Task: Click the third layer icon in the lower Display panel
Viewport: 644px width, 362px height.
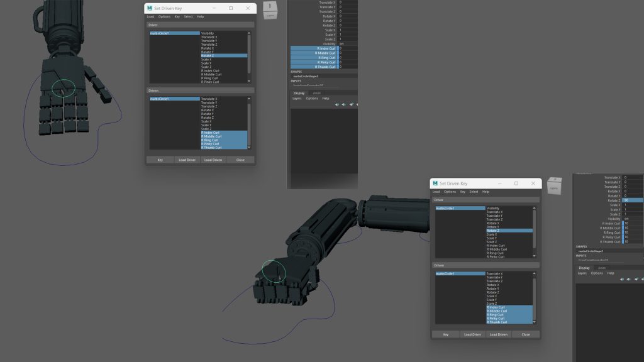Action: 636,279
